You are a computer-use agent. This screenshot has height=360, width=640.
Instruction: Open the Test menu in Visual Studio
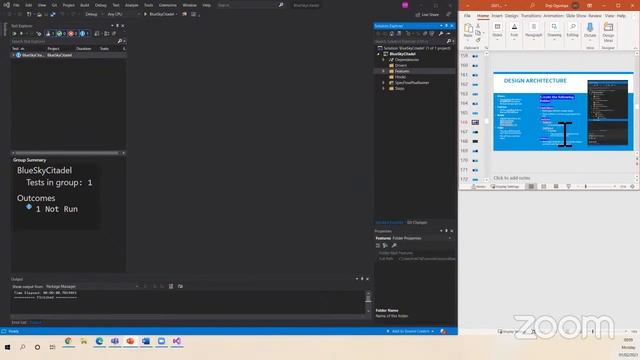[x=116, y=5]
